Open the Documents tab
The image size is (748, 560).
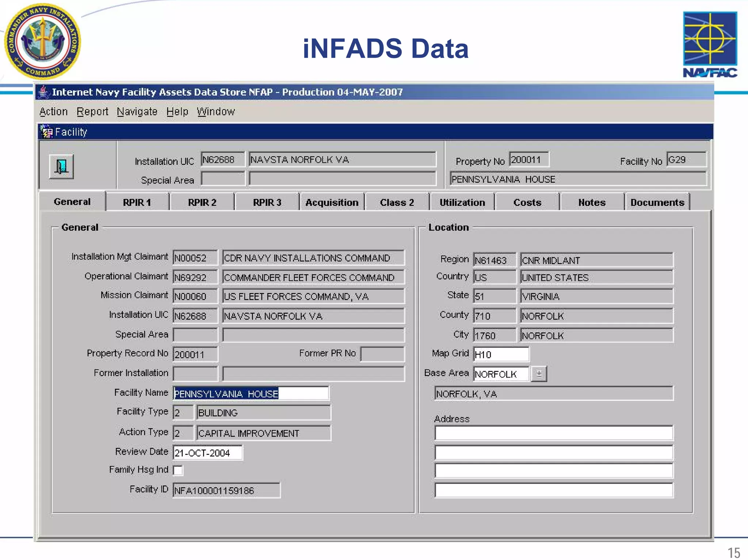(x=657, y=202)
